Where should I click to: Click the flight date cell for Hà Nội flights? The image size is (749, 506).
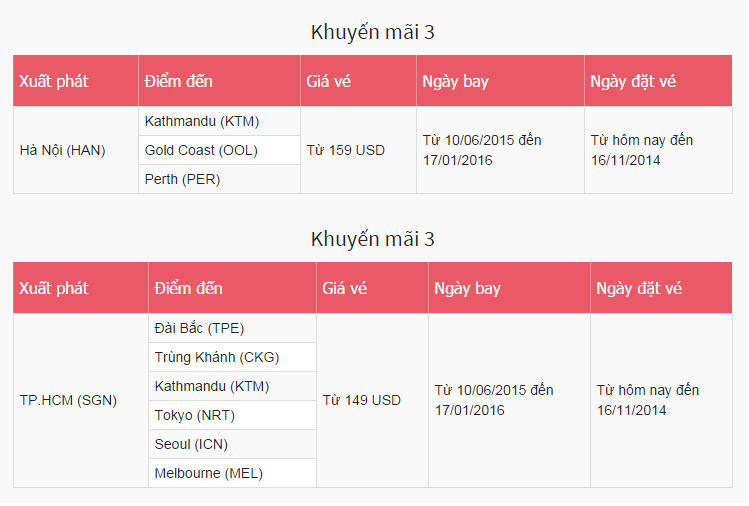[482, 150]
